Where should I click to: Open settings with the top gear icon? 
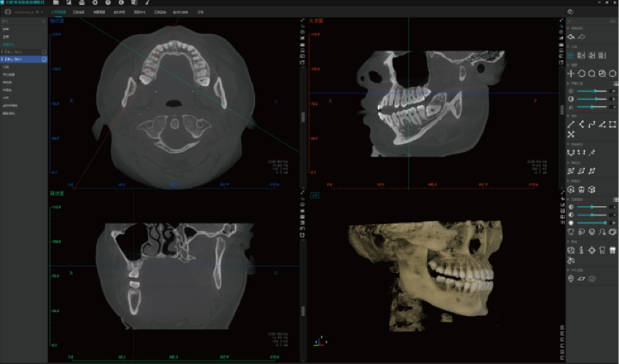click(94, 3)
